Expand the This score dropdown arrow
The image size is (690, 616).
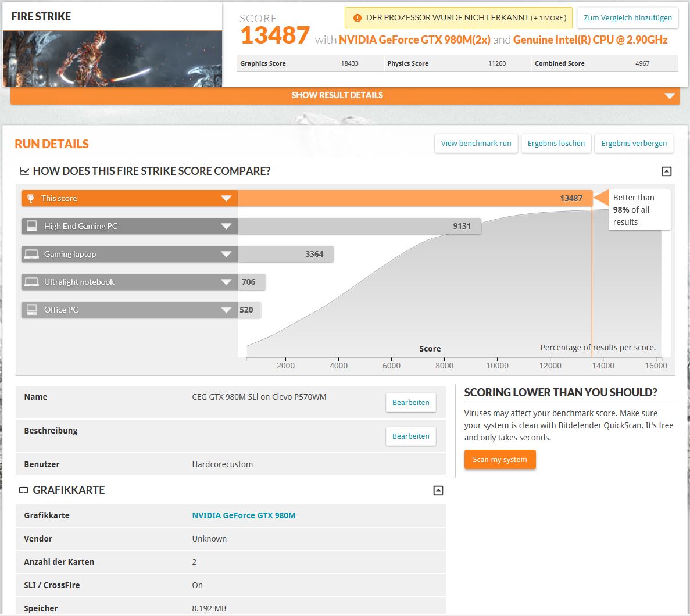point(226,198)
